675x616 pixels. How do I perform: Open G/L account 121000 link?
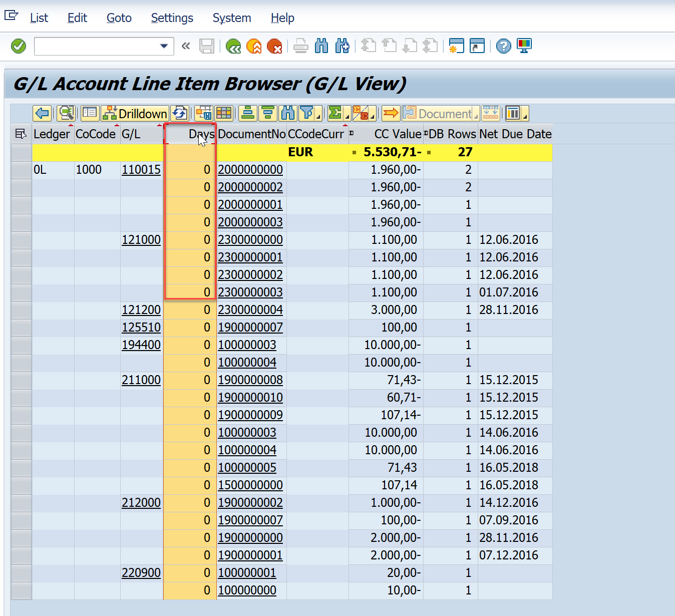[x=141, y=240]
